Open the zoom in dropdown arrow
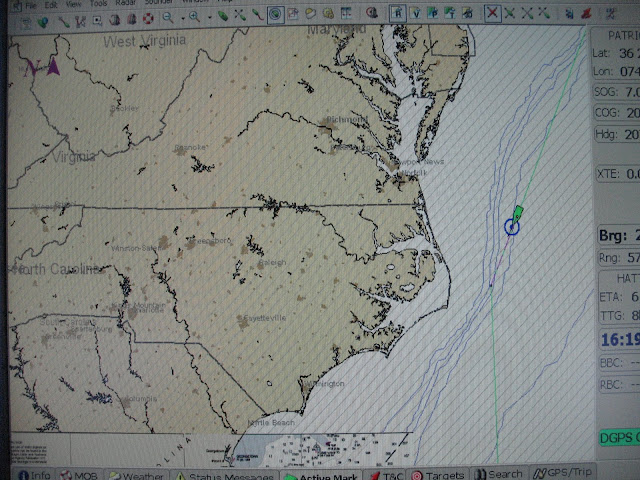 [209, 18]
